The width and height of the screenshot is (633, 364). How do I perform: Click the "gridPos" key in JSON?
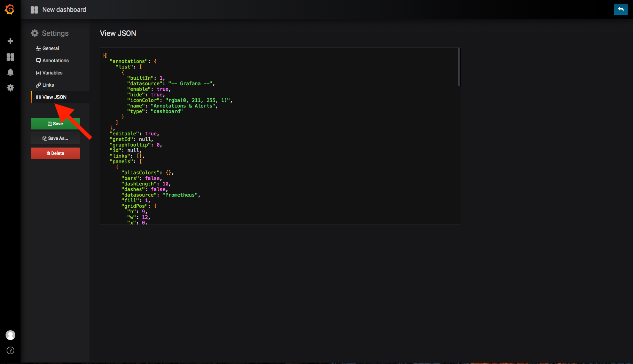(x=135, y=206)
